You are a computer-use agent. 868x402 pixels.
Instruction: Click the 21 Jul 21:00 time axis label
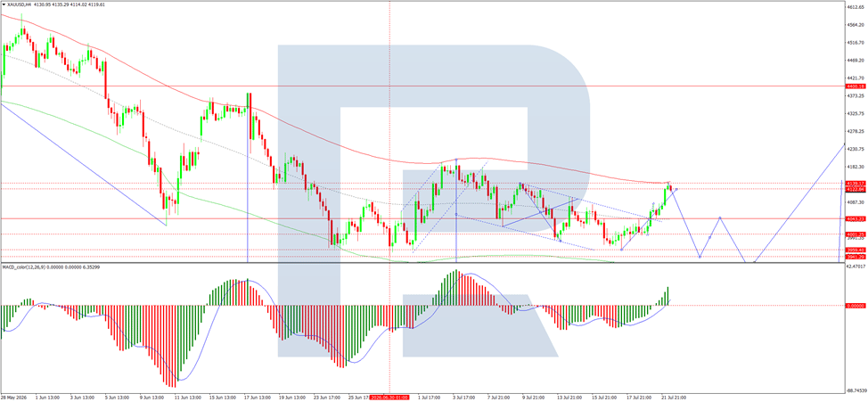tap(673, 398)
